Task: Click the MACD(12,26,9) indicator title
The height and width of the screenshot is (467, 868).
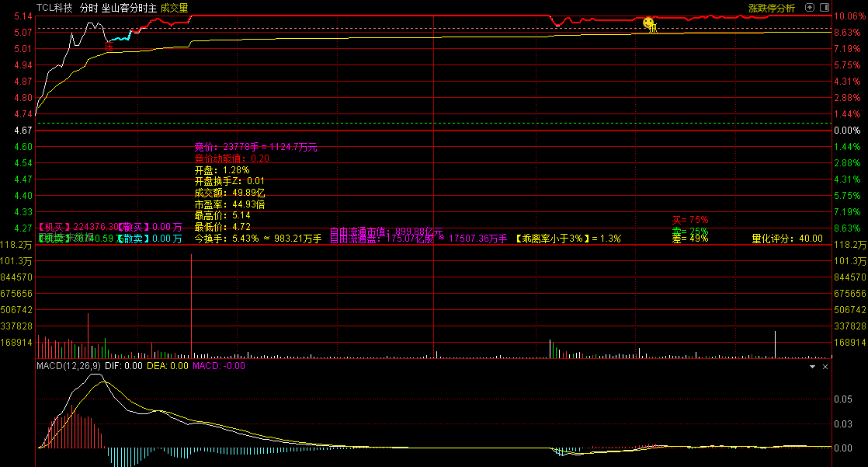Action: pos(68,366)
